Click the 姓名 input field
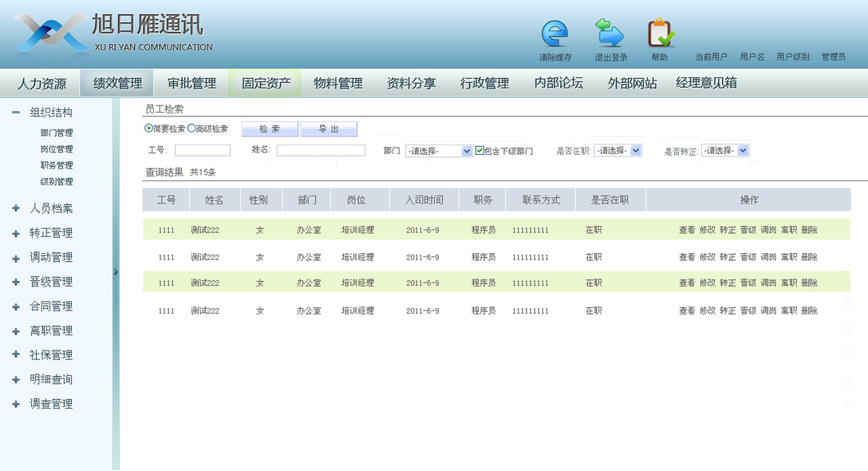Screen dimensions: 868x471 [321, 150]
